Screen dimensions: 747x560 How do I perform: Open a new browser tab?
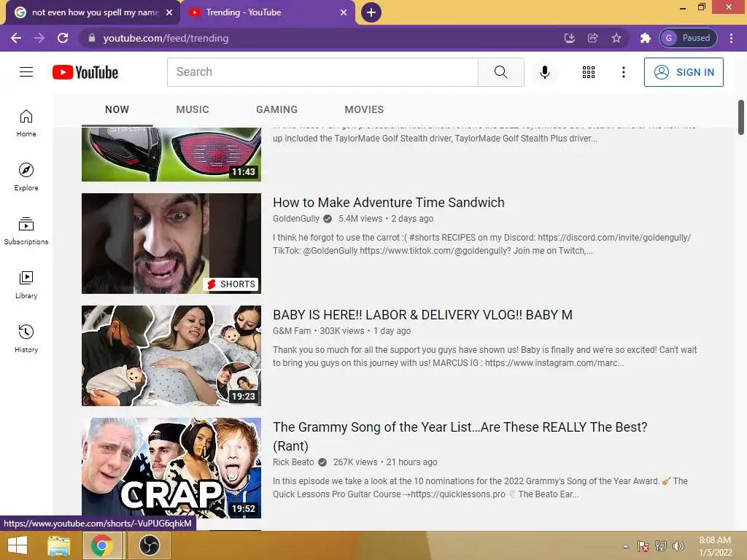click(x=371, y=12)
